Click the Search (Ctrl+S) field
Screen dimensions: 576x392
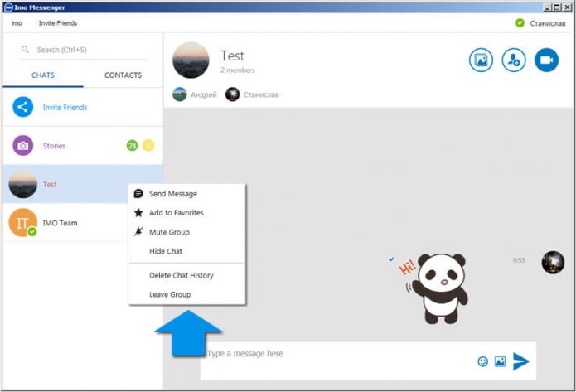click(84, 50)
